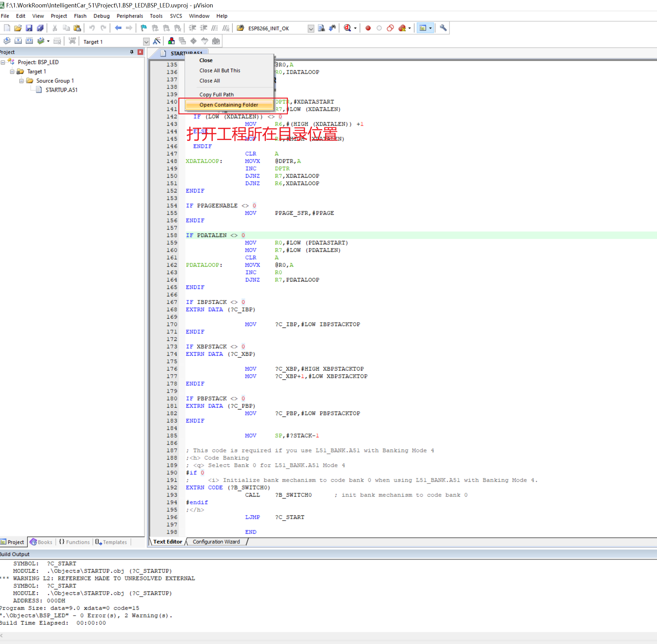The image size is (657, 644).
Task: Open the File menu
Action: [5, 16]
